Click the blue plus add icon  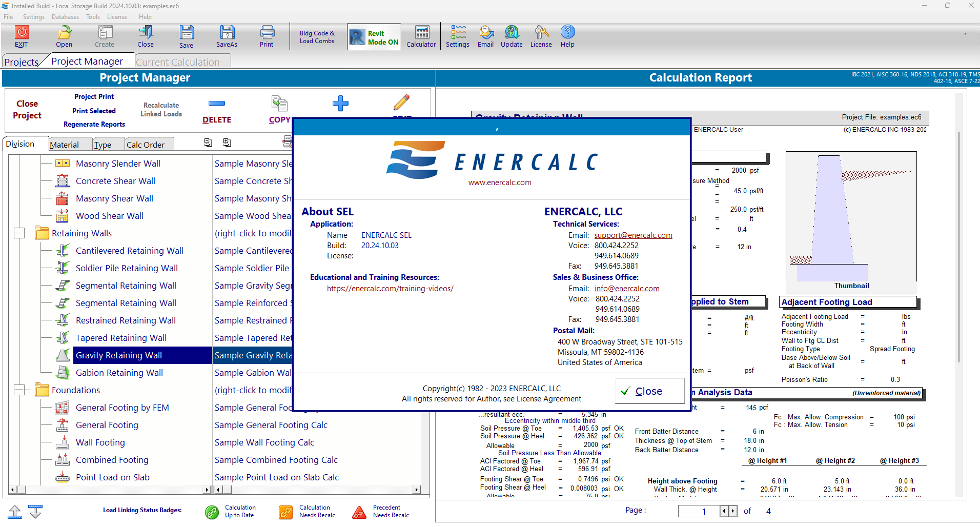(340, 104)
